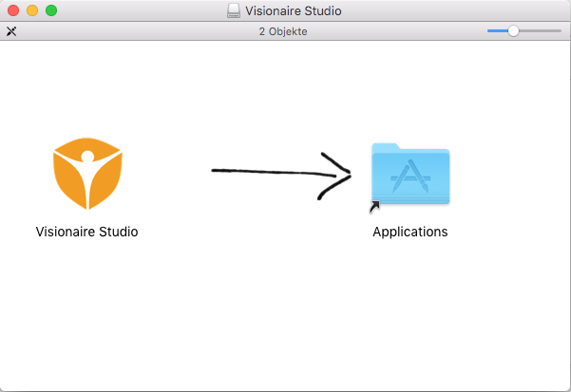
Task: Click the customize toolbar icon in status bar
Action: point(11,31)
